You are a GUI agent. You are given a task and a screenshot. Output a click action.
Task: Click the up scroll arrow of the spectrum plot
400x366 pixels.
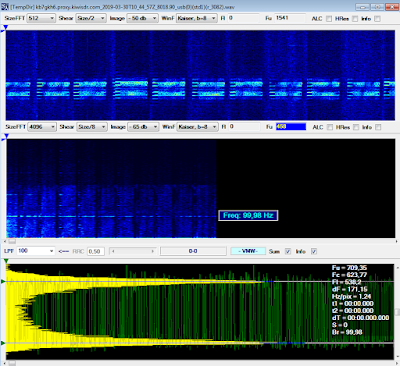point(397,267)
